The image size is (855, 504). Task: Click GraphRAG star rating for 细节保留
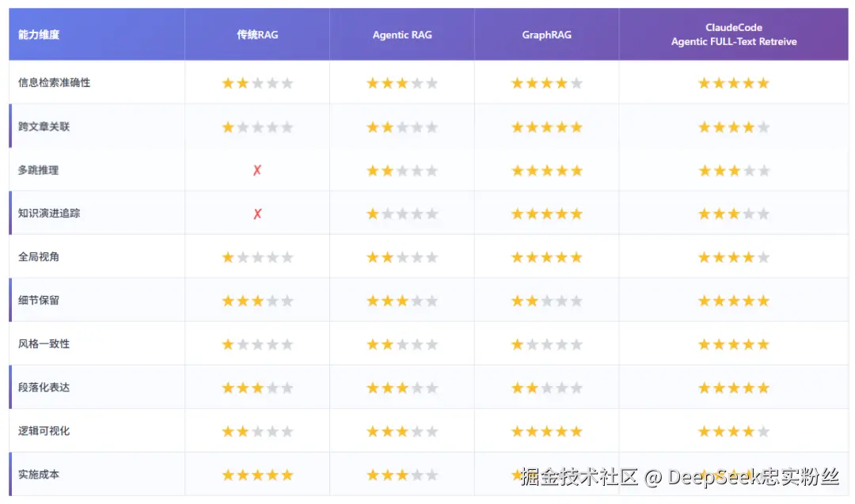tap(547, 301)
